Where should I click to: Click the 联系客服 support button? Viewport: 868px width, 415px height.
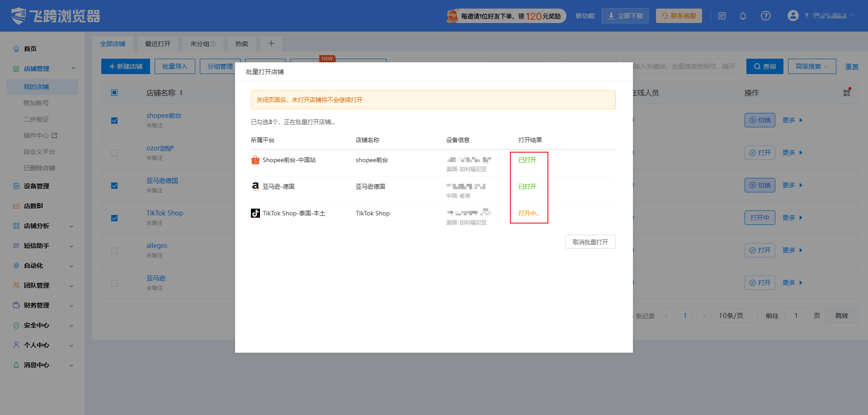pos(679,16)
